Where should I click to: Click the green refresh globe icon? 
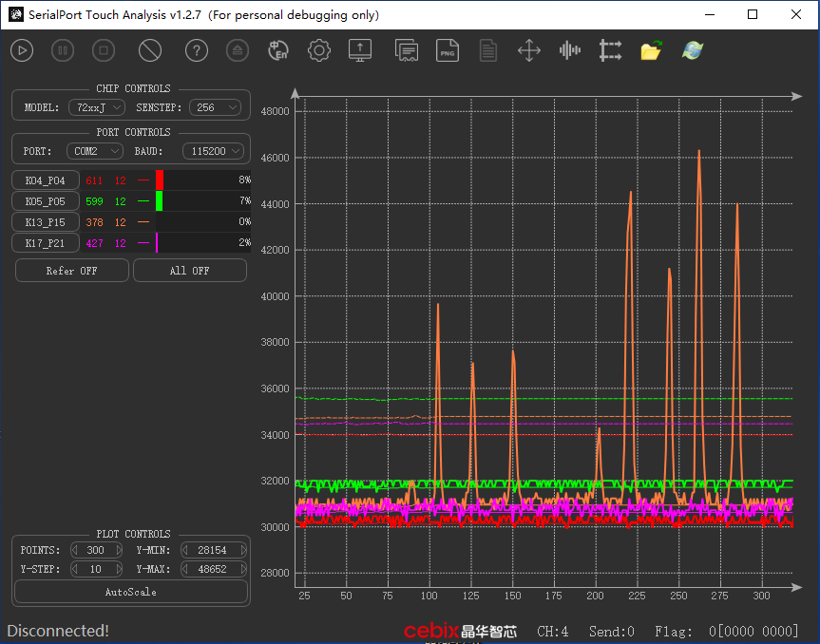692,50
